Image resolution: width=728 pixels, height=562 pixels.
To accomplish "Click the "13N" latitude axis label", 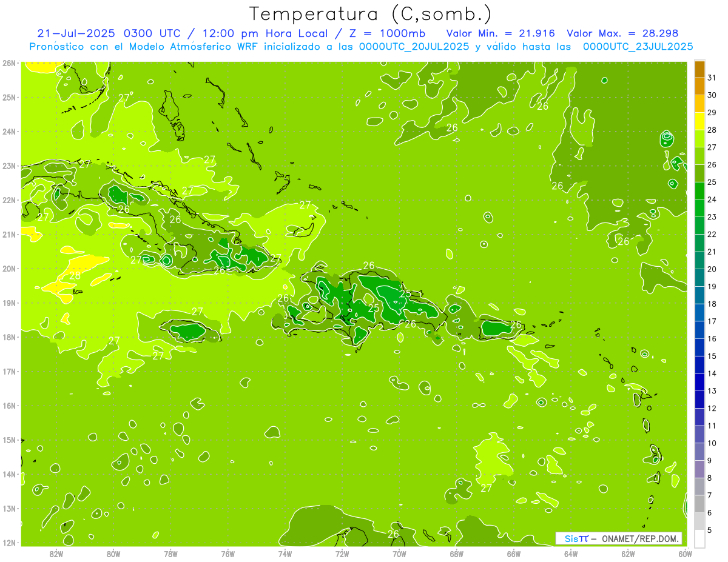I will pyautogui.click(x=9, y=508).
